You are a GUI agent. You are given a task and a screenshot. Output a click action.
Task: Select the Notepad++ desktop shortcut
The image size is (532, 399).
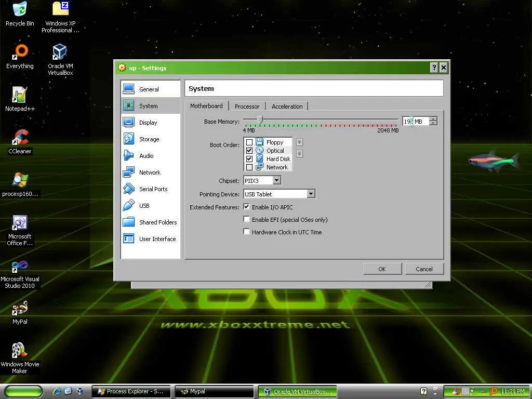(20, 99)
